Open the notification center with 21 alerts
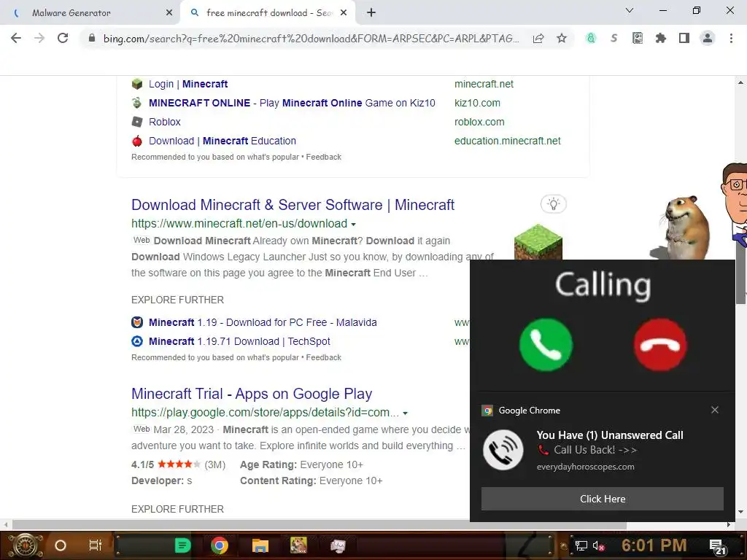Viewport: 747px width, 560px height. (x=718, y=547)
